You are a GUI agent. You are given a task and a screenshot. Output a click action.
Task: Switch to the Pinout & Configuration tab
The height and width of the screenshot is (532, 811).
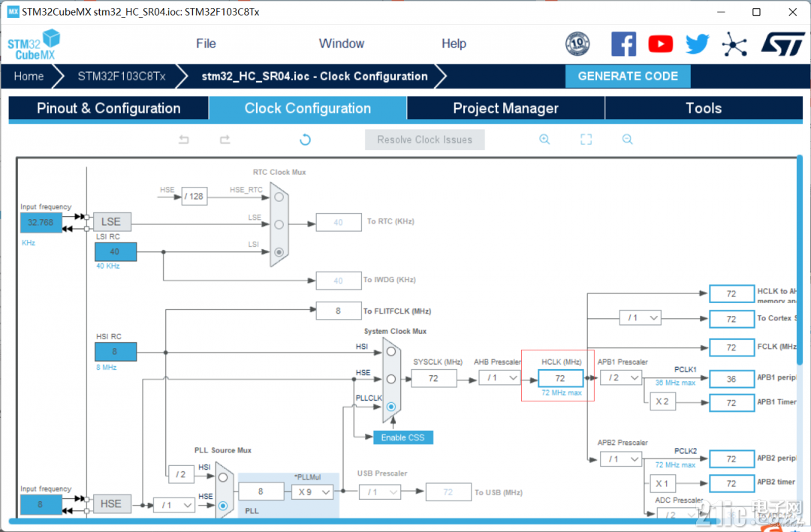109,109
